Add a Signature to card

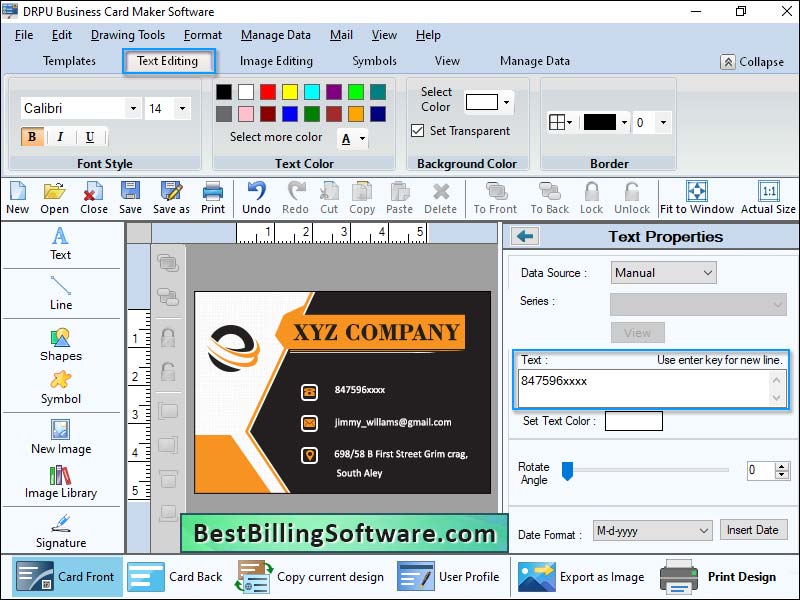point(61,532)
